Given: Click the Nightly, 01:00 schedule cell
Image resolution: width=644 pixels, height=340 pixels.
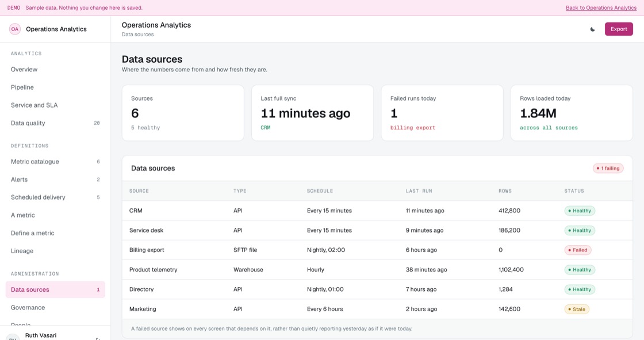Looking at the screenshot, I should [325, 289].
